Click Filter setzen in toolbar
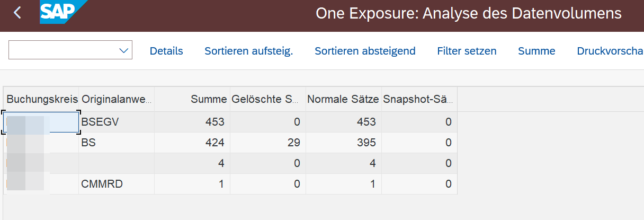Screen dimensions: 644x220 (x=467, y=51)
